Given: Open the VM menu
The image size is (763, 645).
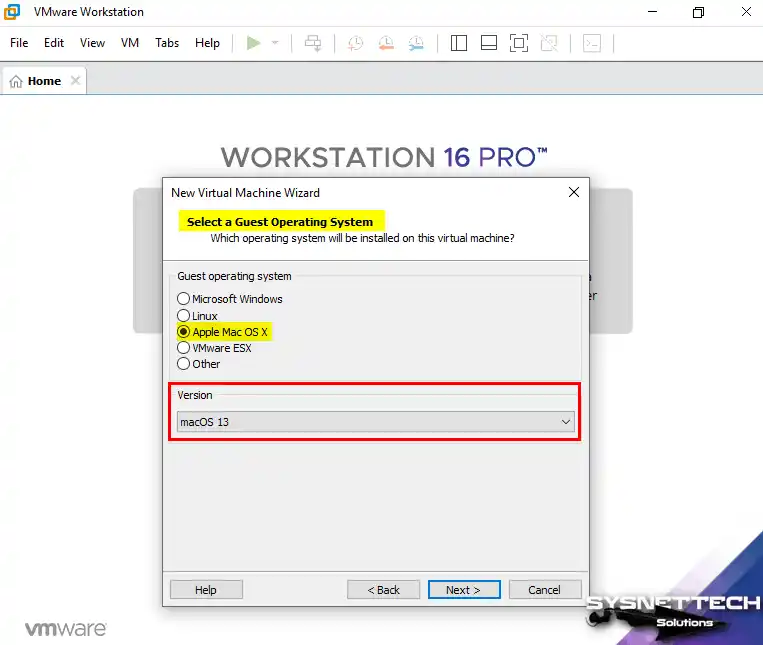Looking at the screenshot, I should click(130, 43).
